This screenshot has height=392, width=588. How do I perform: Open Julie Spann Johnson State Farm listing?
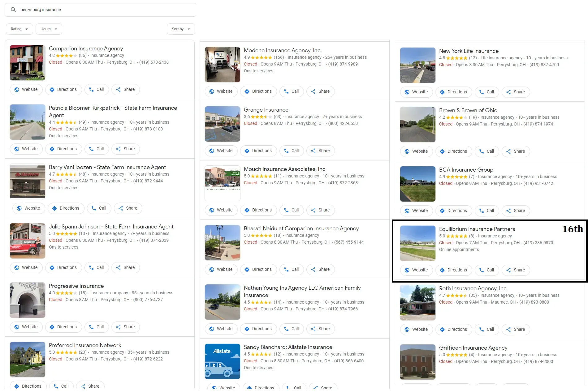111,227
